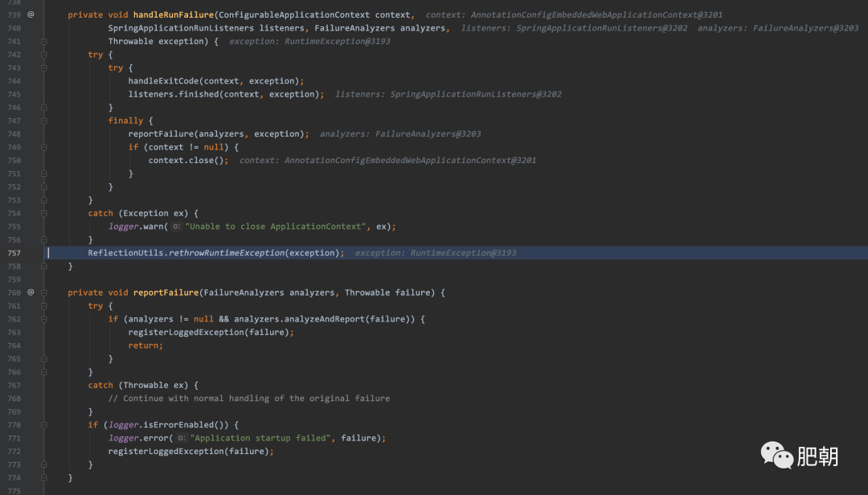
Task: Click 'if (context != null)' on line 749
Action: (x=178, y=147)
